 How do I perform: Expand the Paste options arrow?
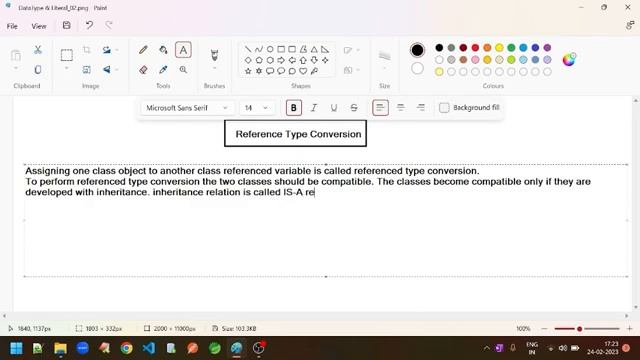coord(16,68)
